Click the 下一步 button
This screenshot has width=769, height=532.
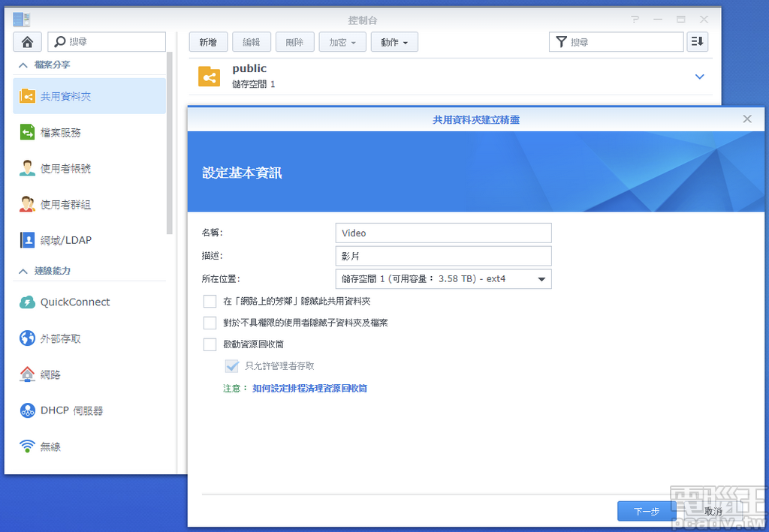(x=646, y=510)
